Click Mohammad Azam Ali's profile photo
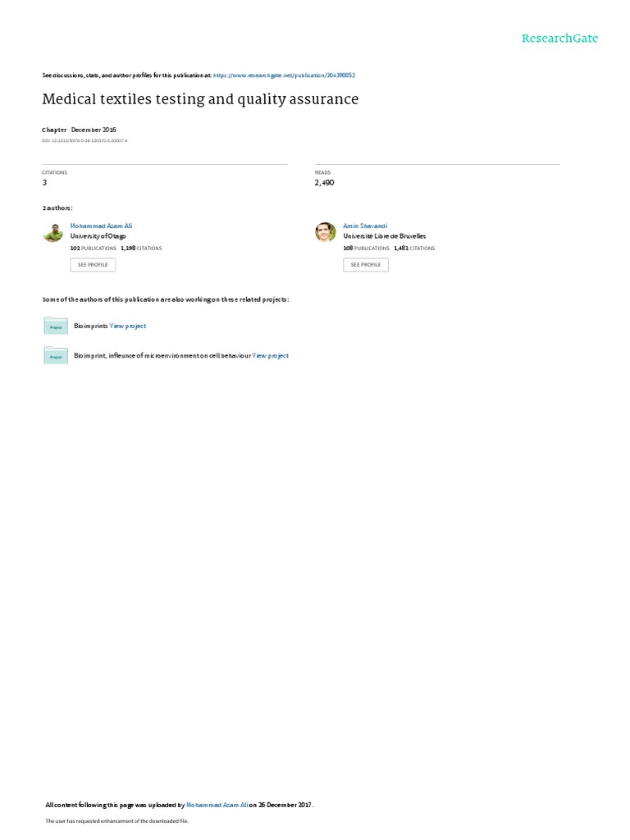Viewport: 630px width, 840px height. (53, 232)
